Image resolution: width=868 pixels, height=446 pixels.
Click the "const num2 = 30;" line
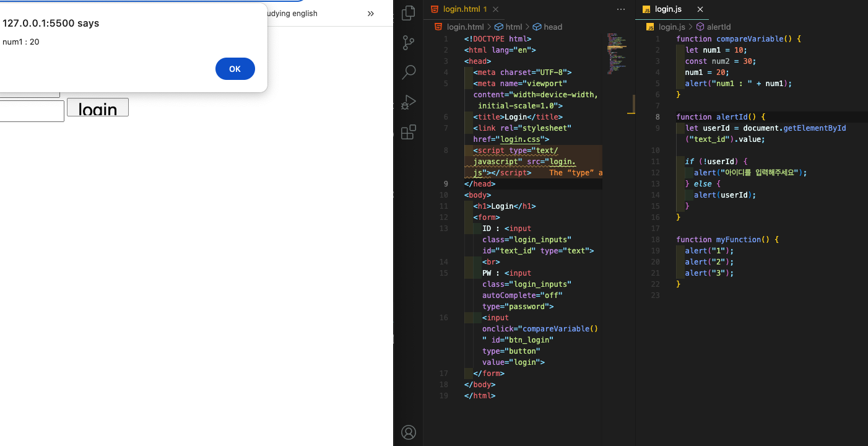click(x=721, y=61)
